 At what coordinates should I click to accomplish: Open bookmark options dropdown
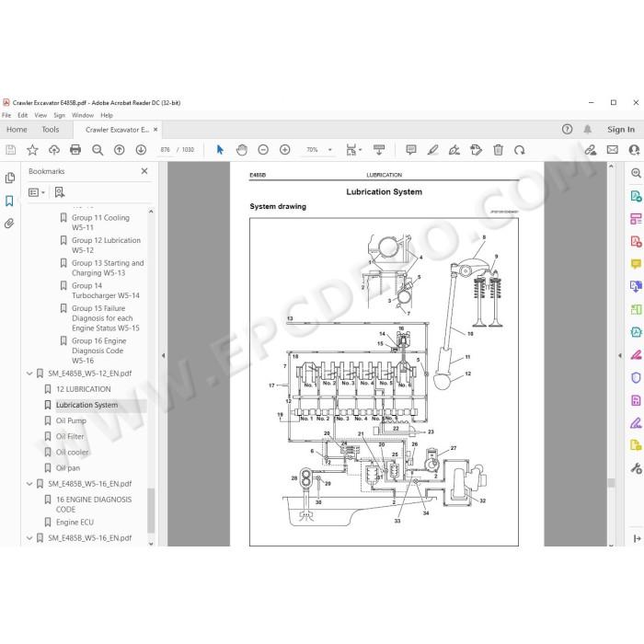pos(37,192)
